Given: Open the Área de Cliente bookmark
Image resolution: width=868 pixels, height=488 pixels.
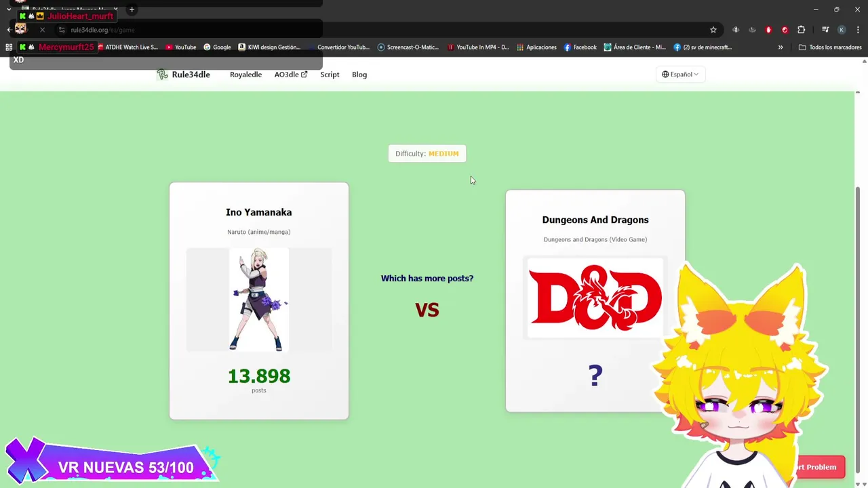Looking at the screenshot, I should [635, 47].
